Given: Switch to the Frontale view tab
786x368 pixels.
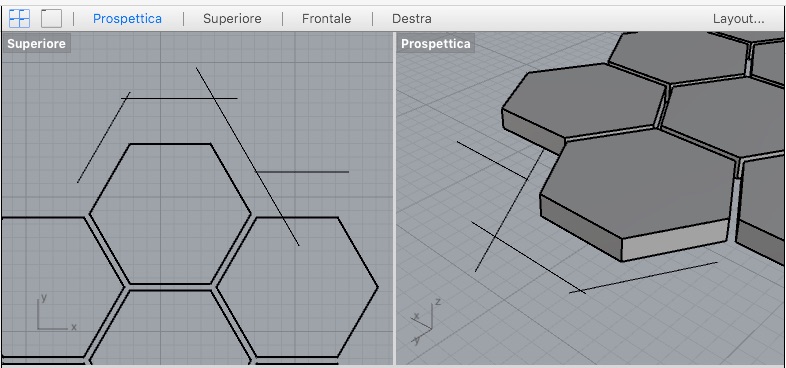Looking at the screenshot, I should (326, 19).
